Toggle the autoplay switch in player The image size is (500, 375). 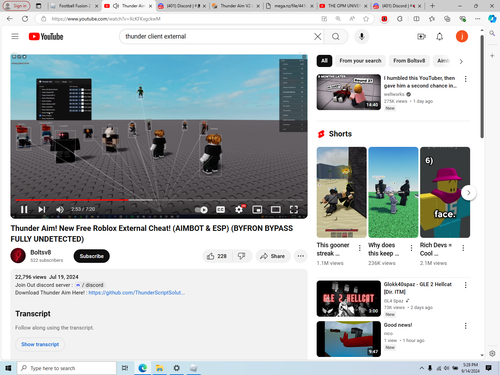pos(201,209)
